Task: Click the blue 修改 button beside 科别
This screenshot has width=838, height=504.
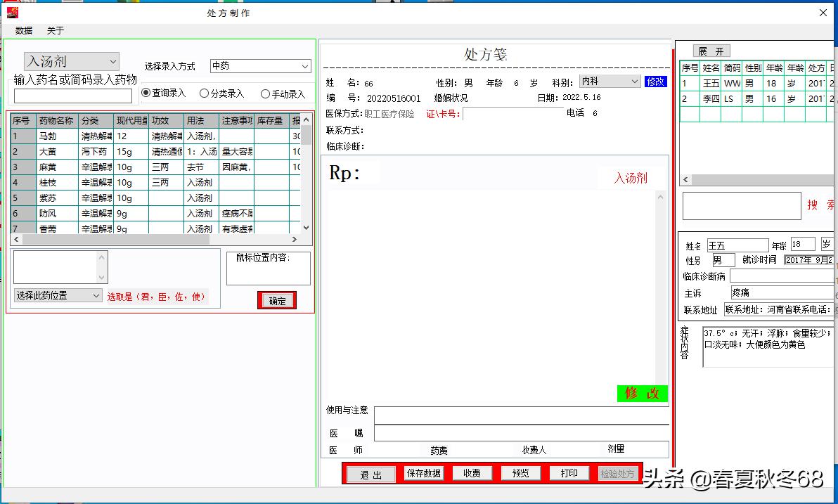Action: (x=654, y=81)
